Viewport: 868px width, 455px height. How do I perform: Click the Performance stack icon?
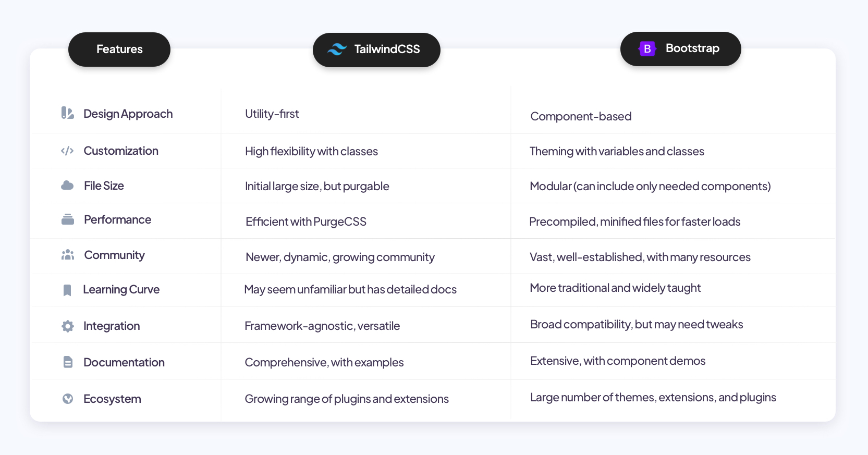point(68,219)
